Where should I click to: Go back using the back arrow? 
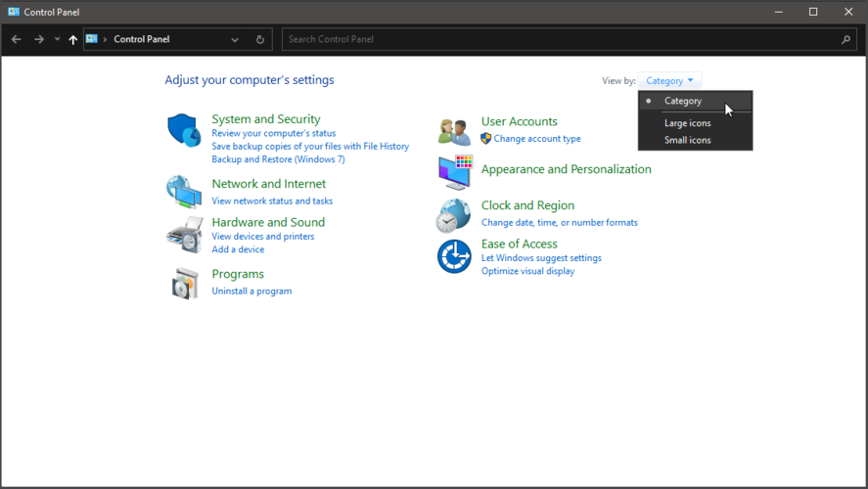[16, 39]
